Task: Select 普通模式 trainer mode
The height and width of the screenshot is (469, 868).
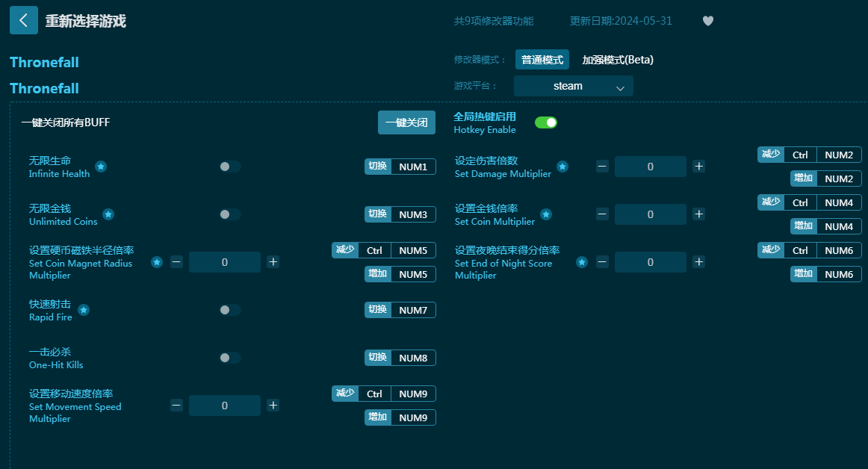Action: (542, 60)
